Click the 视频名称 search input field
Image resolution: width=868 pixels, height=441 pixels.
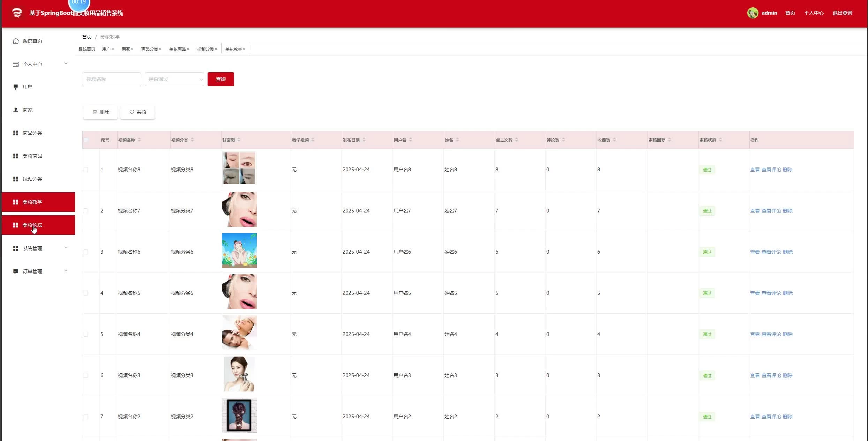[111, 79]
